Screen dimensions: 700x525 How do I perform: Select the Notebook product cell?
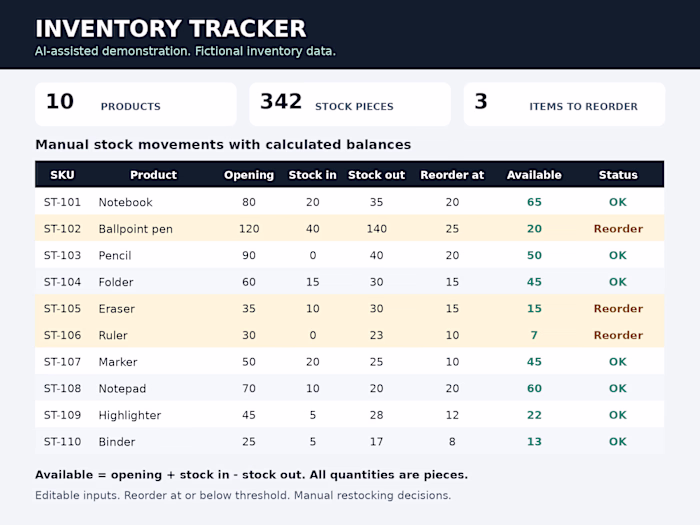click(125, 202)
